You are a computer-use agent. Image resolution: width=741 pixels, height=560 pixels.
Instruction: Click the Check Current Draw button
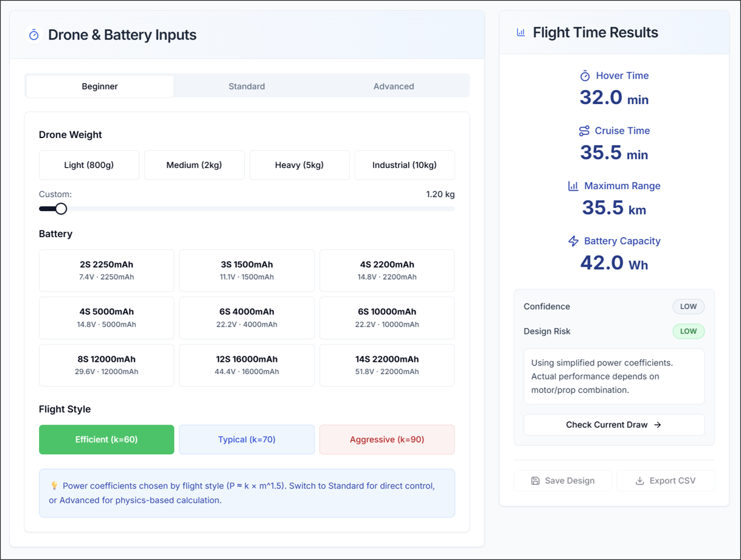point(614,425)
